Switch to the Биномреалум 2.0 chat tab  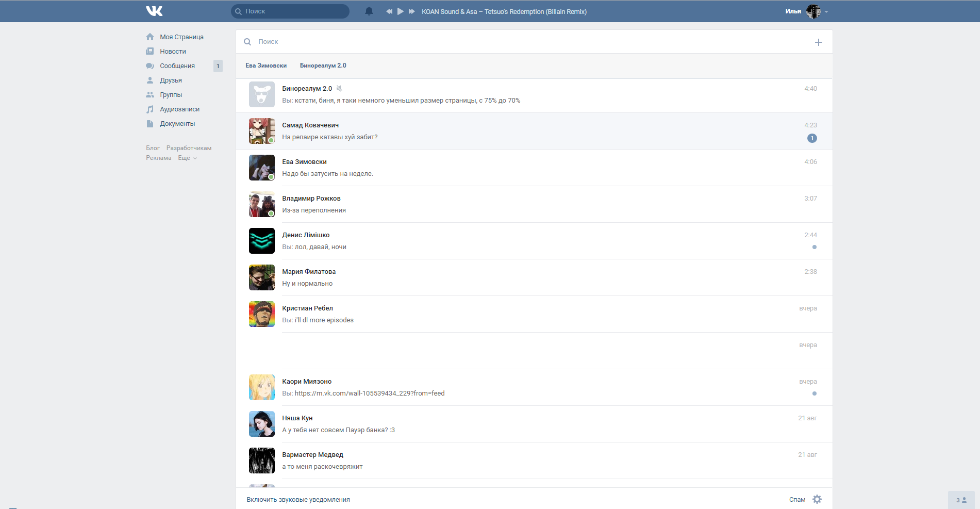click(323, 65)
